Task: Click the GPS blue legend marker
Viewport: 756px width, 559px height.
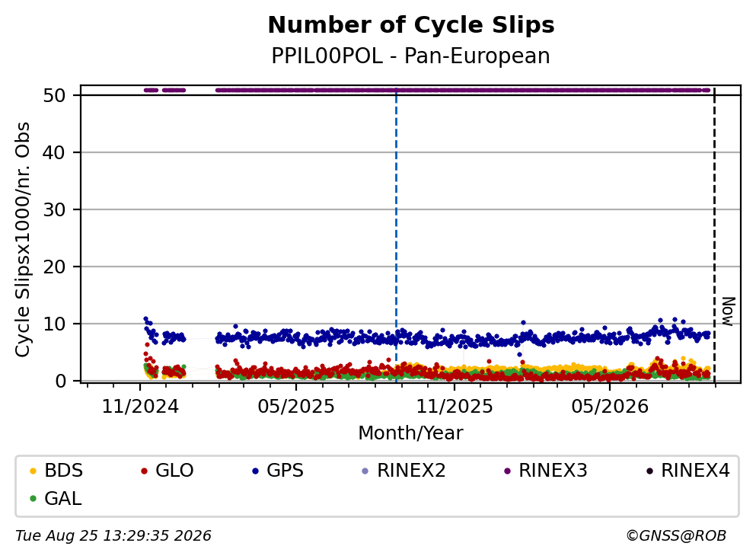Action: click(x=256, y=471)
